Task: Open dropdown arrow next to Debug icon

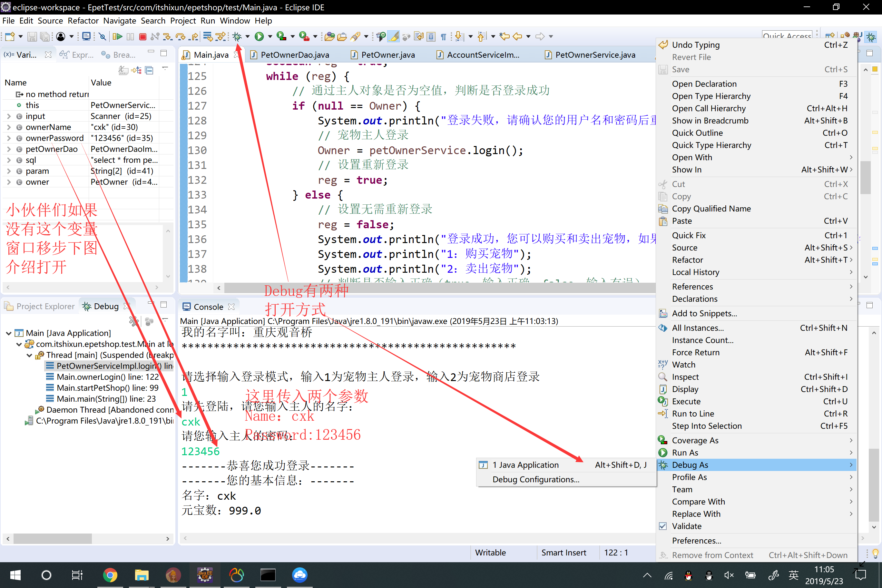Action: tap(248, 36)
